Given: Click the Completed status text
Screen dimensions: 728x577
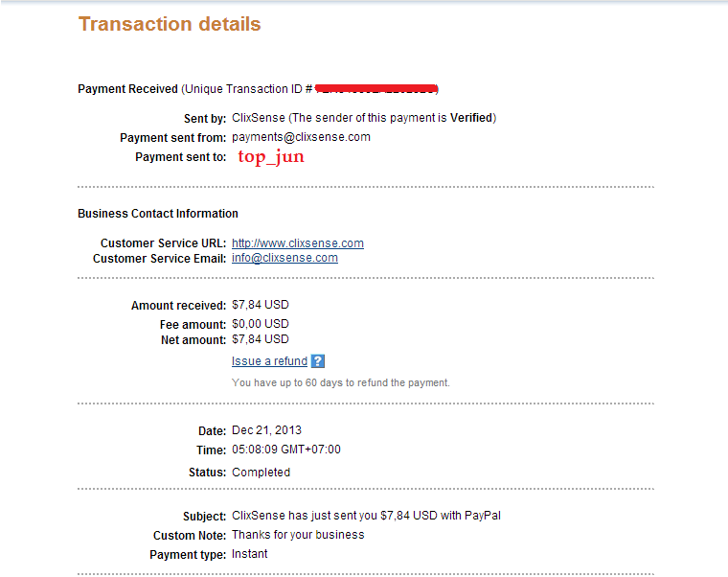Looking at the screenshot, I should coord(261,472).
